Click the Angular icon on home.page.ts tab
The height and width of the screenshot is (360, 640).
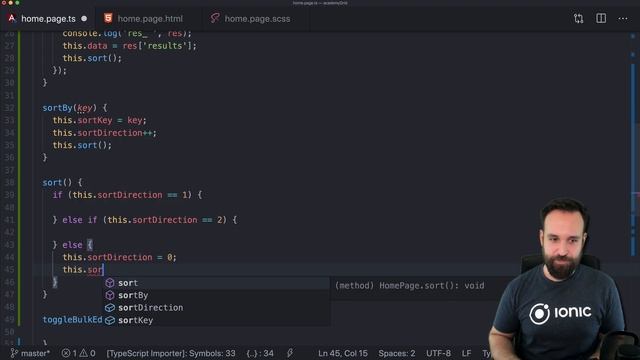[x=11, y=18]
